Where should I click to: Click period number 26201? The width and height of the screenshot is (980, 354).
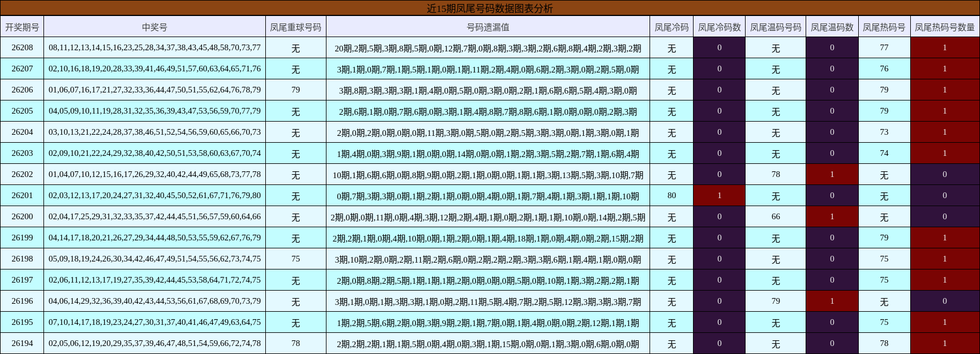click(x=22, y=196)
